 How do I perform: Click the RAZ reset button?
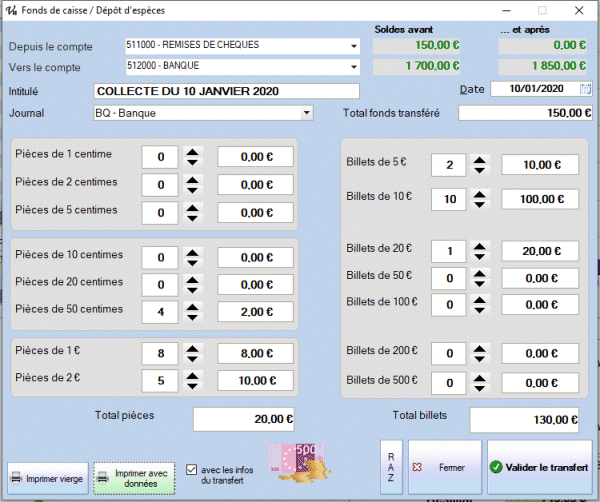coord(391,467)
